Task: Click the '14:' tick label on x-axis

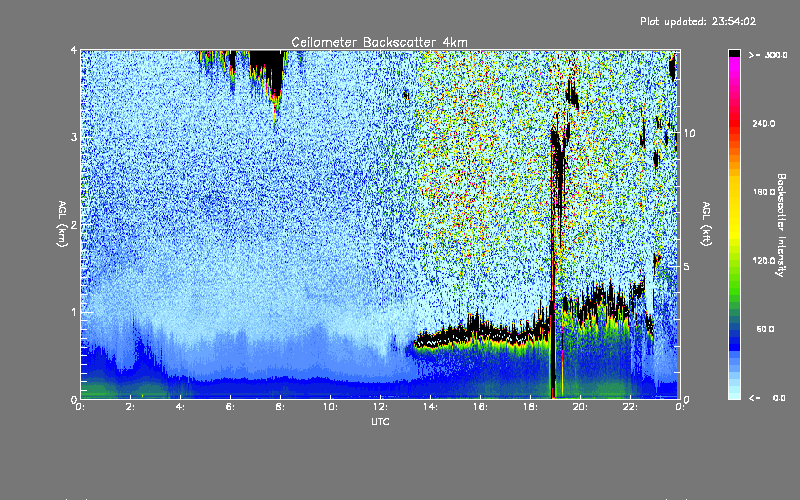Action: click(x=430, y=407)
